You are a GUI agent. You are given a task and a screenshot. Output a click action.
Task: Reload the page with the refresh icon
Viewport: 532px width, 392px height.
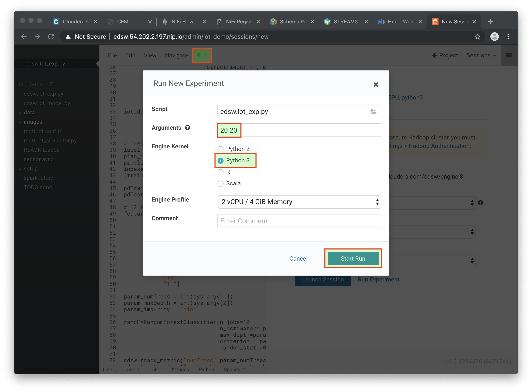[51, 37]
